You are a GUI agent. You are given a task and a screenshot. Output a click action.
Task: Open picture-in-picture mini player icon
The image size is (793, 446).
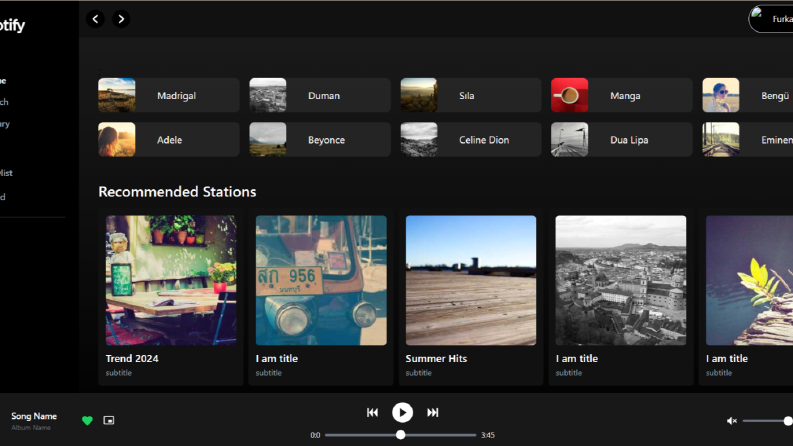tap(109, 420)
